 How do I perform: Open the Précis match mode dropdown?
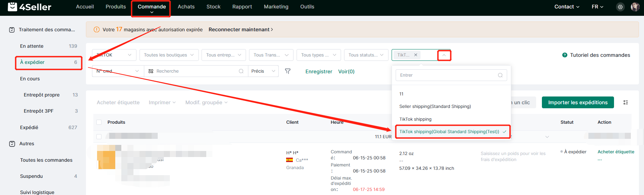[x=263, y=71]
